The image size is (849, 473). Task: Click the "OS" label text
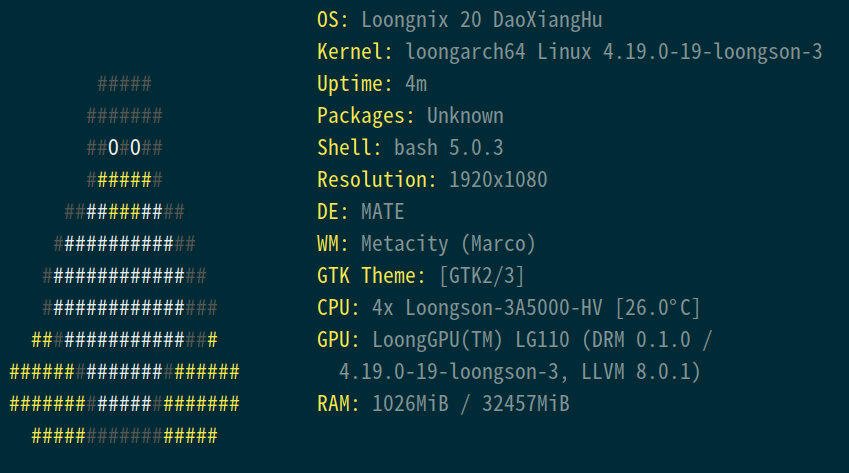pos(328,20)
